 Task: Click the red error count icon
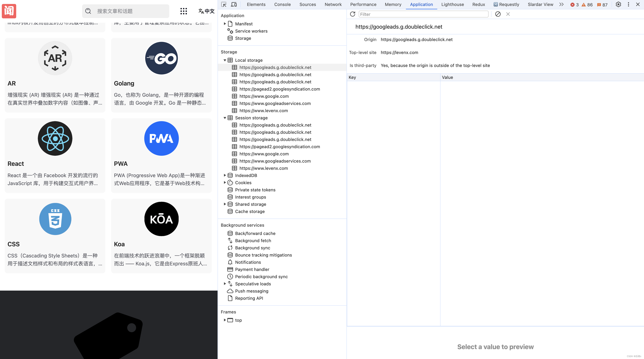pyautogui.click(x=573, y=5)
